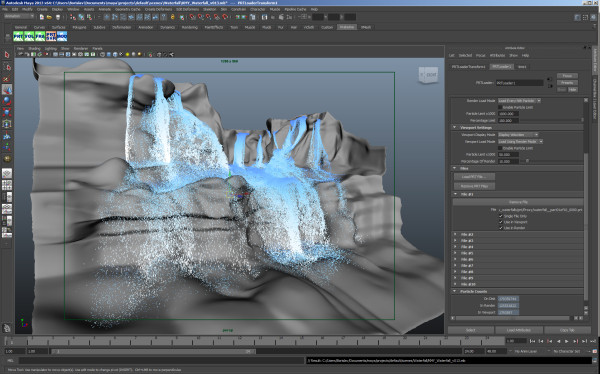Click the Percentage Limit slider
600x374 pixels.
pos(551,121)
